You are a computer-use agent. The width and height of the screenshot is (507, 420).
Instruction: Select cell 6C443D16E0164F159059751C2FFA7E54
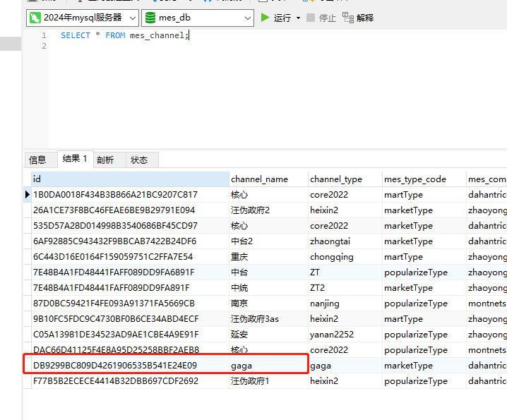click(x=131, y=257)
